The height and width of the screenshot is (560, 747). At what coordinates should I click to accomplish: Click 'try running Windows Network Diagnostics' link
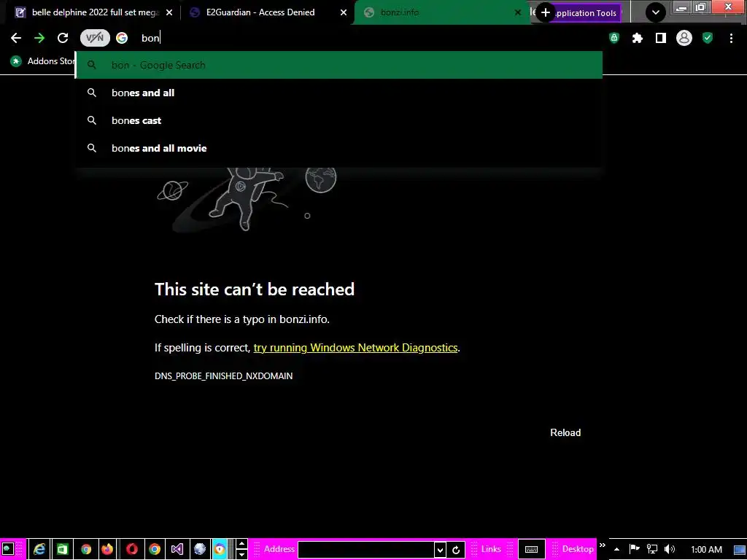(x=355, y=348)
